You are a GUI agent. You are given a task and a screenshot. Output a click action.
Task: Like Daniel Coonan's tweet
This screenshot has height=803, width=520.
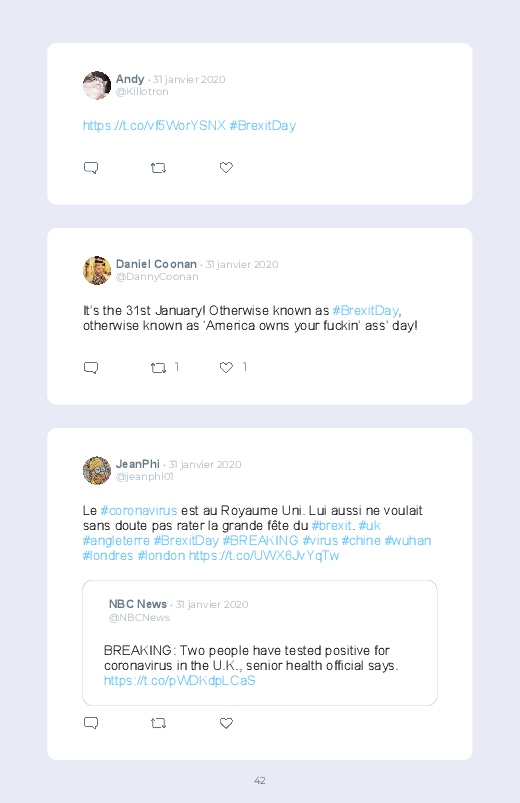226,367
